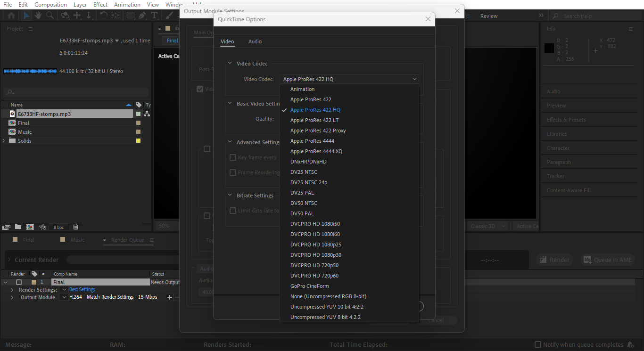This screenshot has width=644, height=351.
Task: Collapse the Bitrate Settings section
Action: coord(230,196)
